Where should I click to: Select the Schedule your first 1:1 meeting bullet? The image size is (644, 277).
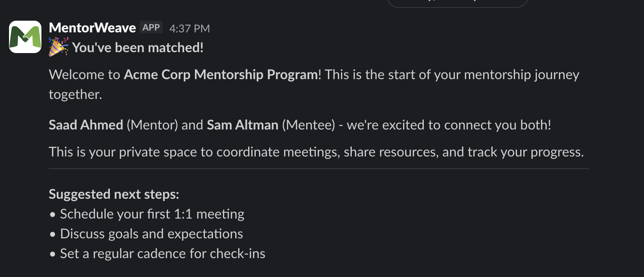[152, 214]
